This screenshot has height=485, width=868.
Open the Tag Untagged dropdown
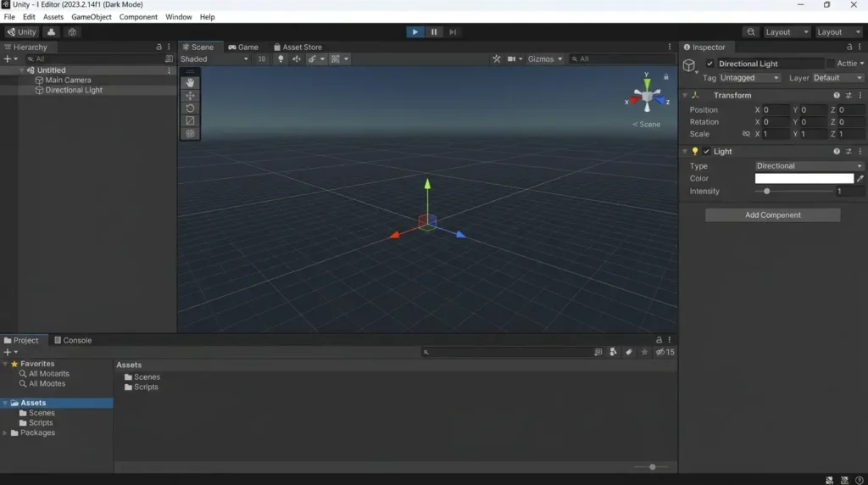(x=749, y=78)
